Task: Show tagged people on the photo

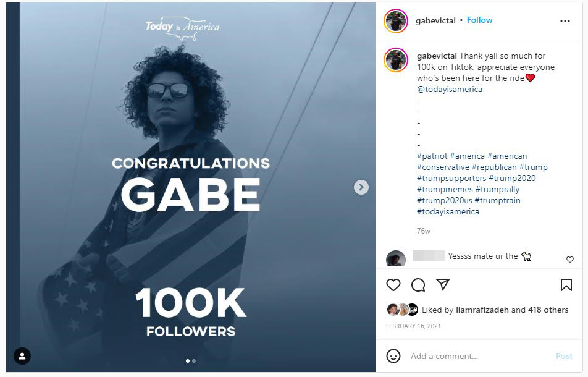Action: point(22,356)
